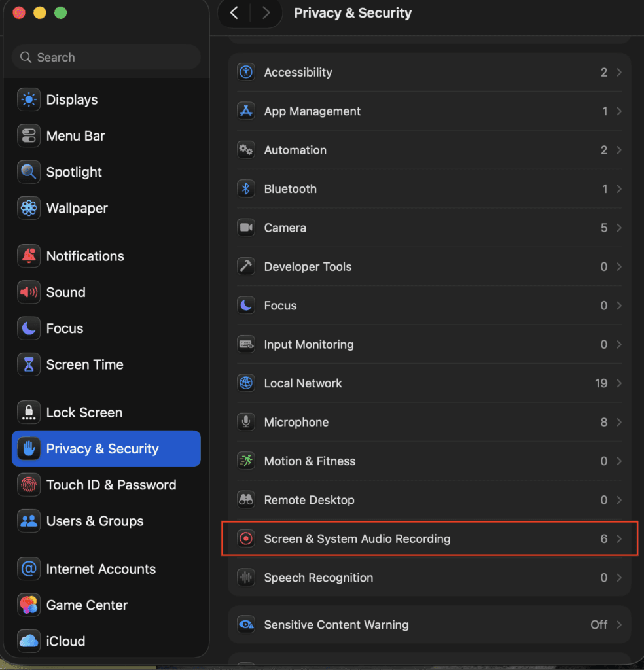The image size is (644, 670).
Task: Expand Screen & System Audio Recording chevron
Action: point(618,539)
